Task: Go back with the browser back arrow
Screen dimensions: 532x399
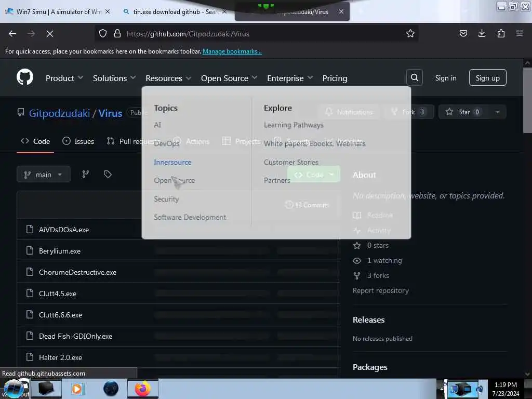Action: [x=12, y=34]
